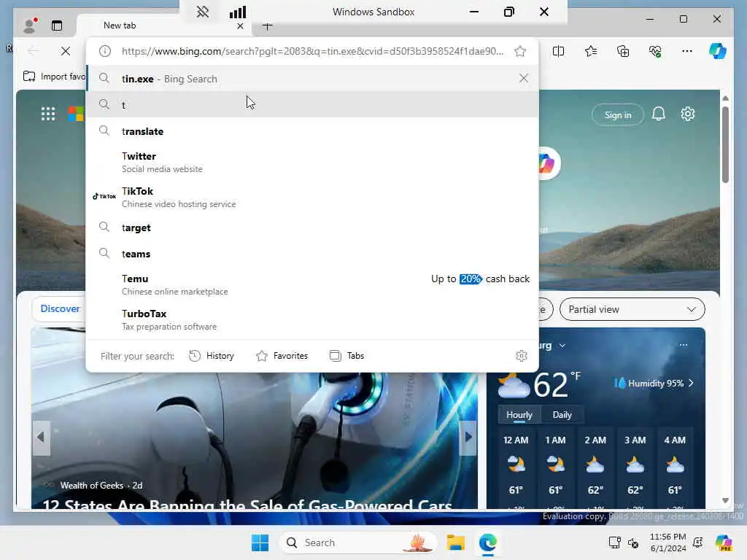Screen dimensions: 747x560
Task: Choose the 'translate' suggestion
Action: 312,131
